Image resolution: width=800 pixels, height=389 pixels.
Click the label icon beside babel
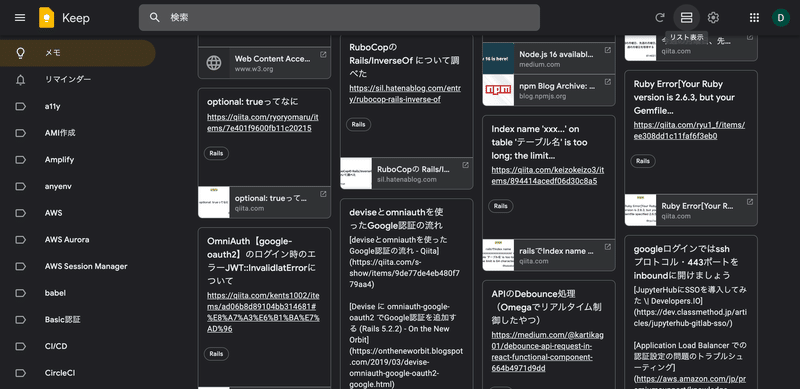point(20,293)
